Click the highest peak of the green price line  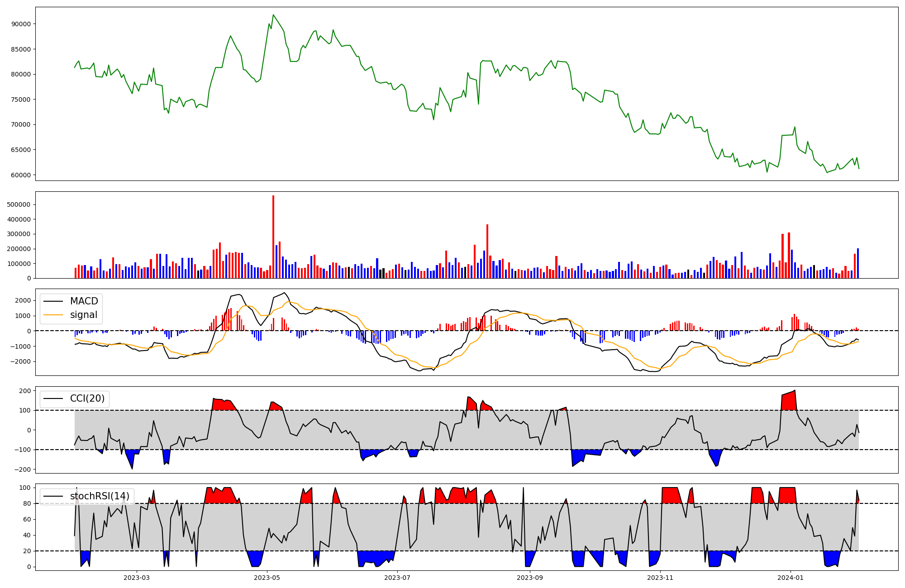273,15
